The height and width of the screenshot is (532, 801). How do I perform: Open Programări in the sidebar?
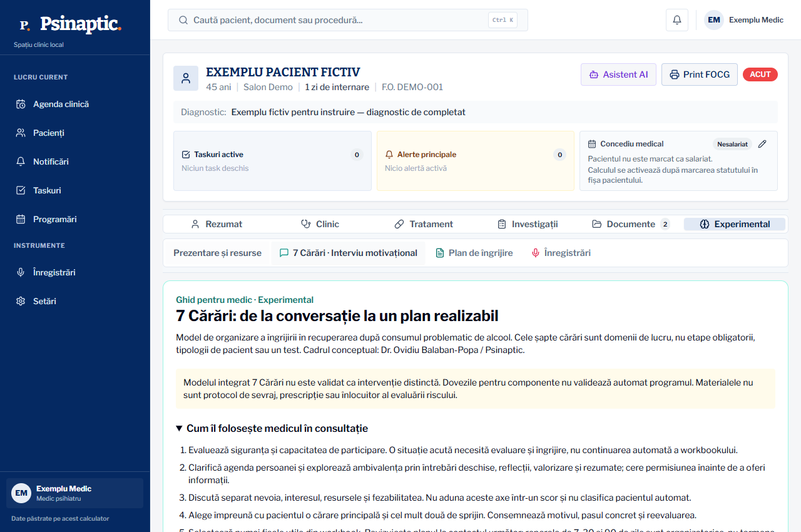(x=75, y=219)
